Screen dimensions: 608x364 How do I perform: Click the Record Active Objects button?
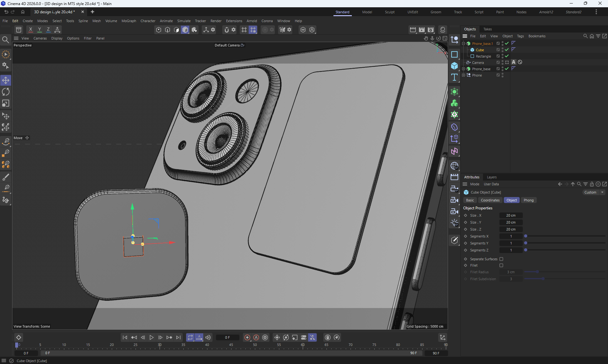point(247,337)
